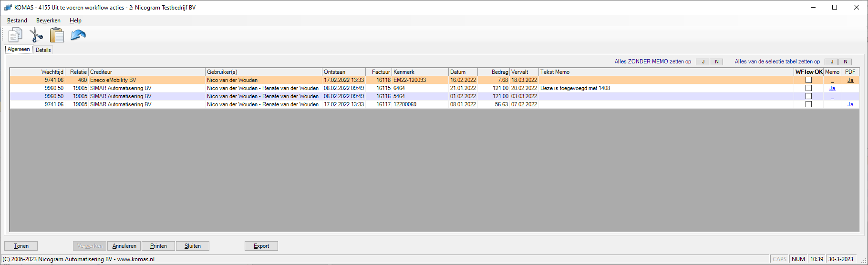The height and width of the screenshot is (265, 868).
Task: Click memo text 'Deze is toegevoegd met 1408'
Action: point(575,88)
